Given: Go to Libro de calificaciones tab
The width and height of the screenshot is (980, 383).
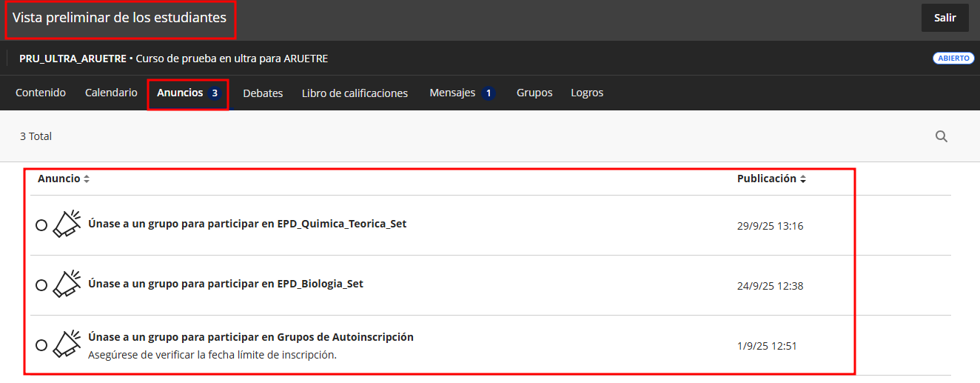Looking at the screenshot, I should tap(355, 93).
